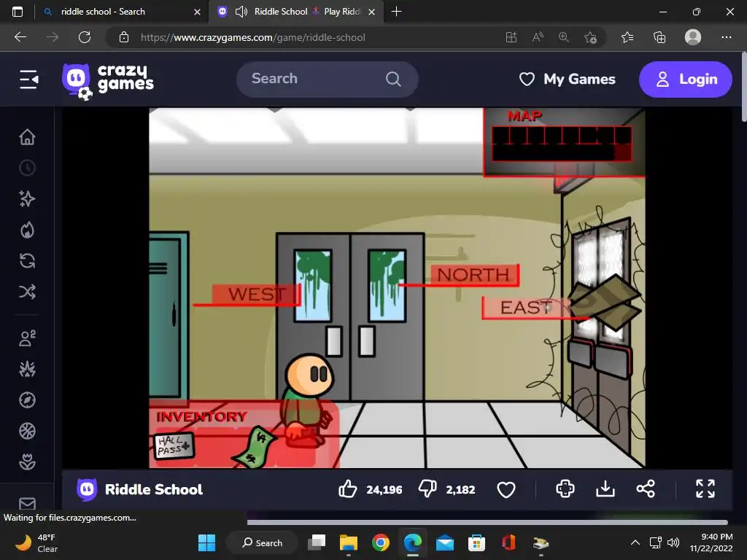Click the page vertical scrollbar
Image resolution: width=747 pixels, height=560 pixels.
coord(744,88)
